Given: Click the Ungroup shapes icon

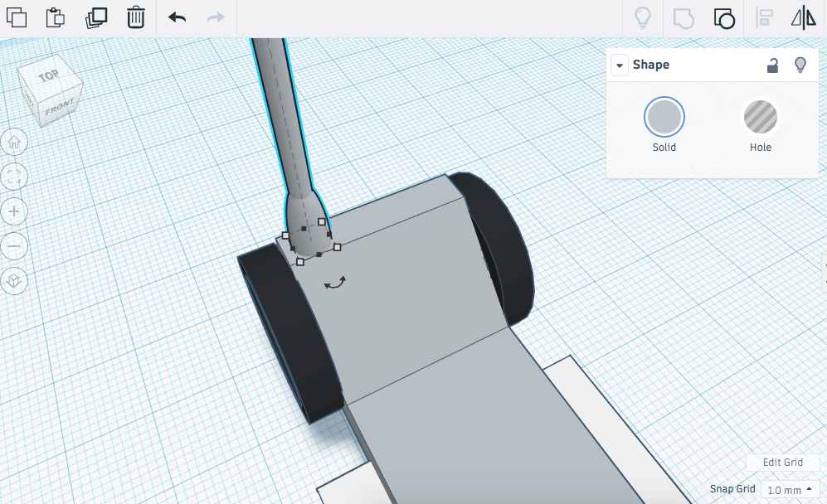Looking at the screenshot, I should click(x=724, y=18).
